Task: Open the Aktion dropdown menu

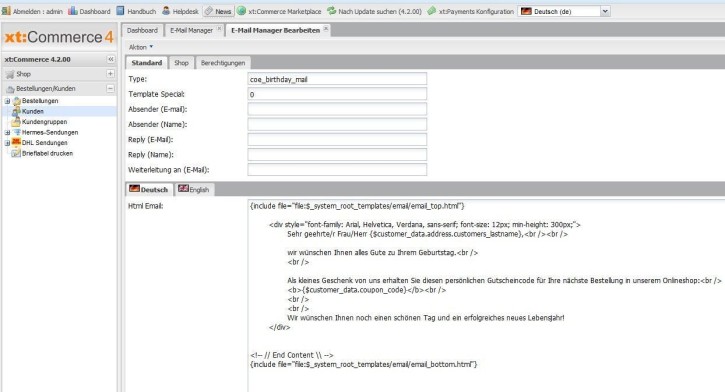Action: click(x=141, y=47)
